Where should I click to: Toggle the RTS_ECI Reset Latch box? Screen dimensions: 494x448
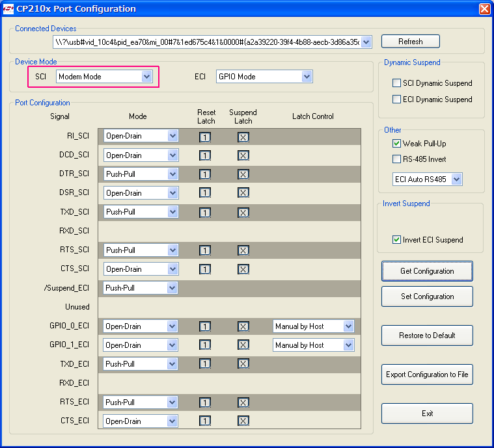point(205,402)
